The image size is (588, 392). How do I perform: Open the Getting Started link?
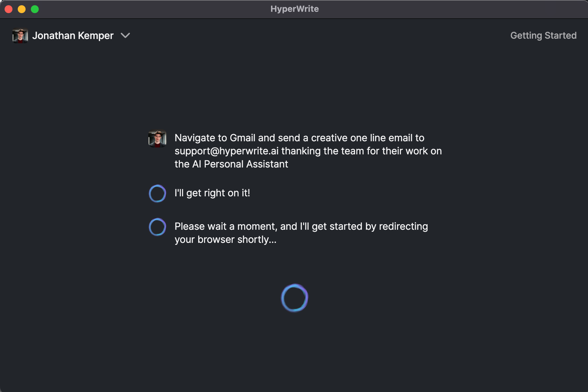click(543, 35)
